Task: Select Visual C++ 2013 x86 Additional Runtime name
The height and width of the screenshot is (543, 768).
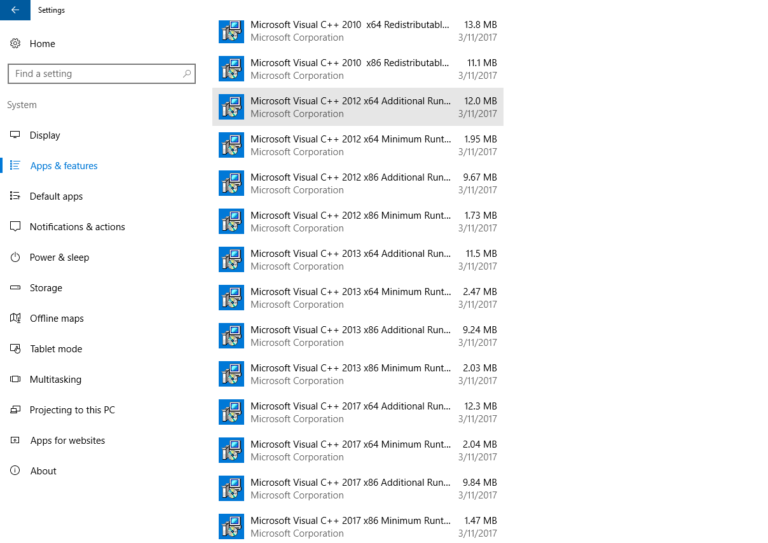Action: coord(351,330)
